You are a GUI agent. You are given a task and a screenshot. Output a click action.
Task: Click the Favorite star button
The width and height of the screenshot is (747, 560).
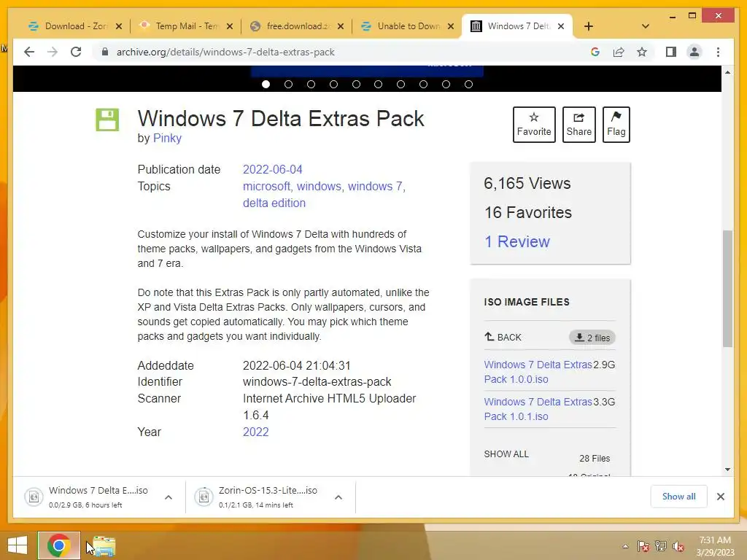point(534,124)
